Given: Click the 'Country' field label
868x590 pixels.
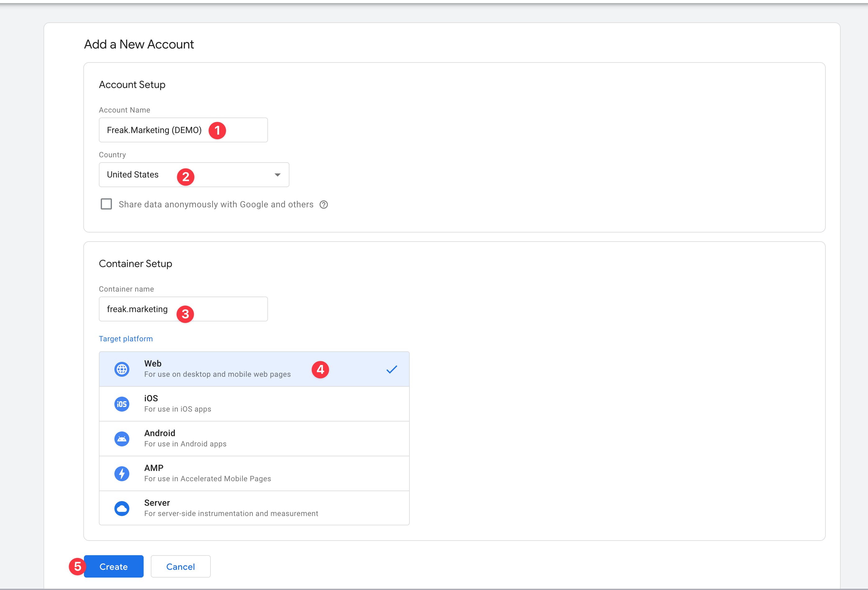Looking at the screenshot, I should (113, 154).
